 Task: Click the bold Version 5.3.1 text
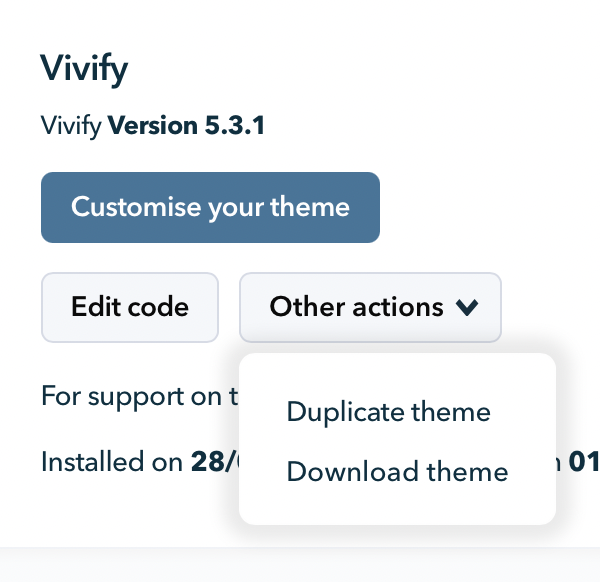coord(186,127)
